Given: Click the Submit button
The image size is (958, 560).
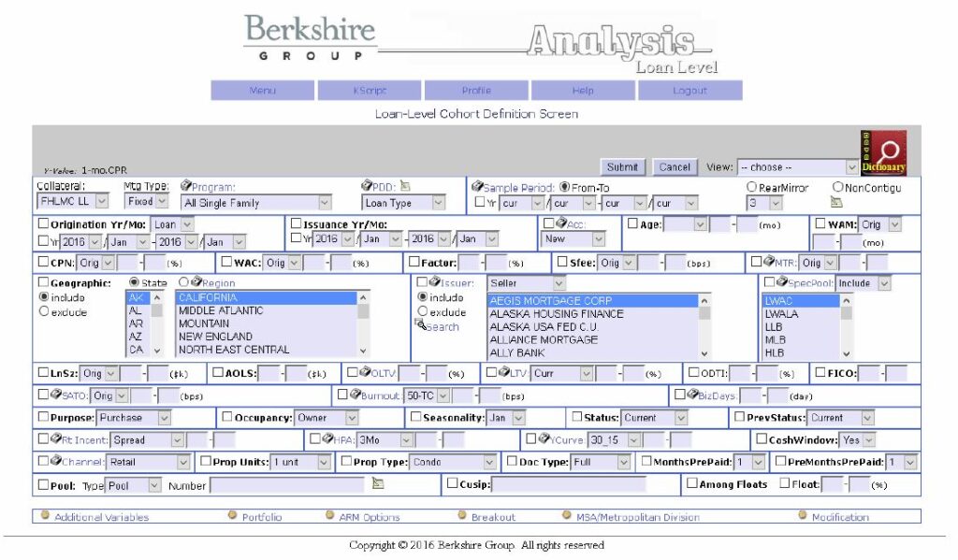Looking at the screenshot, I should pos(622,166).
